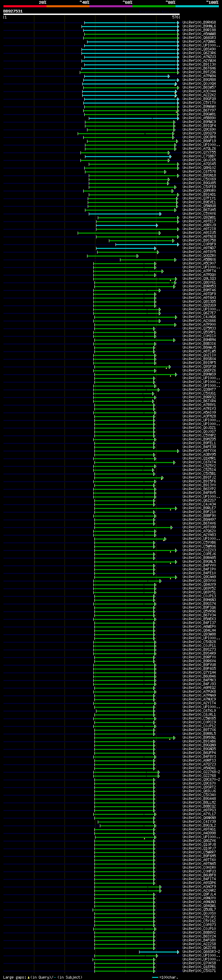This screenshot has width=222, height=980.
Task: Open hit UniRef100_B9RI88
Action: [x=199, y=30]
